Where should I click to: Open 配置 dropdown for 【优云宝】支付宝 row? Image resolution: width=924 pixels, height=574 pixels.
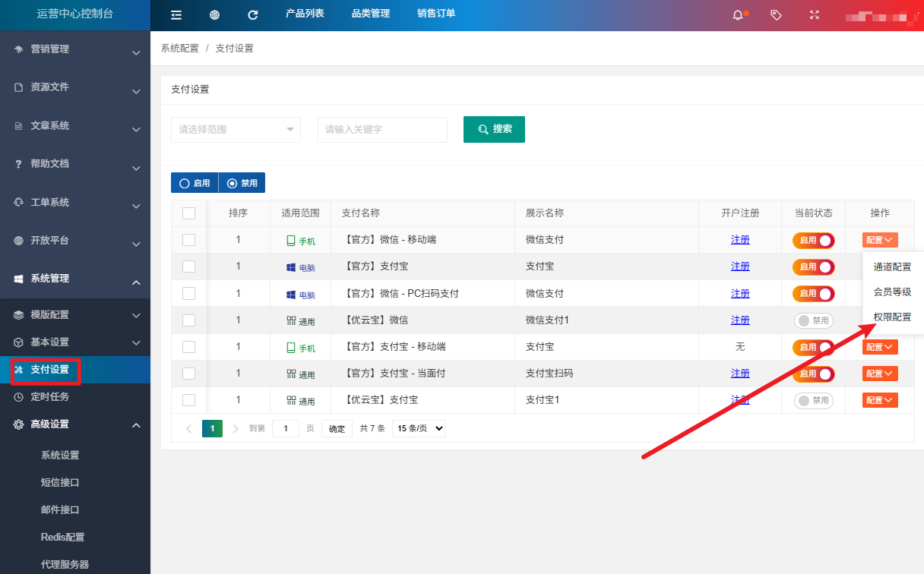pos(880,400)
